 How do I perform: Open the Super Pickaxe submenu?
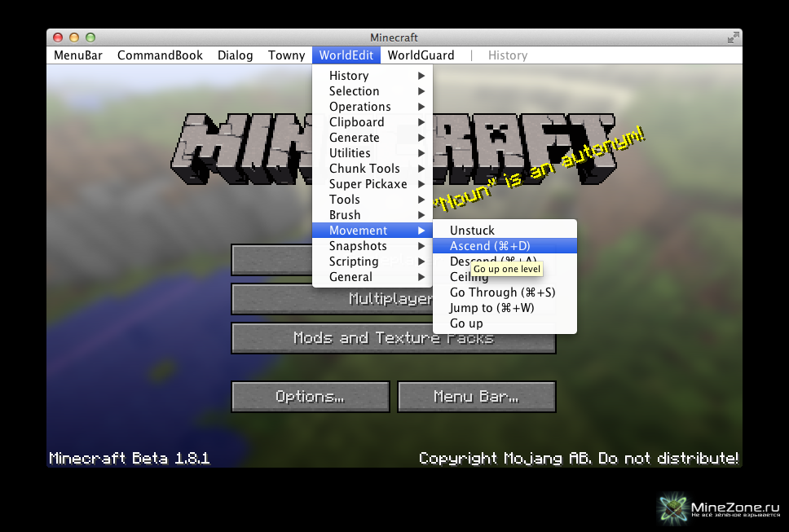(x=368, y=184)
